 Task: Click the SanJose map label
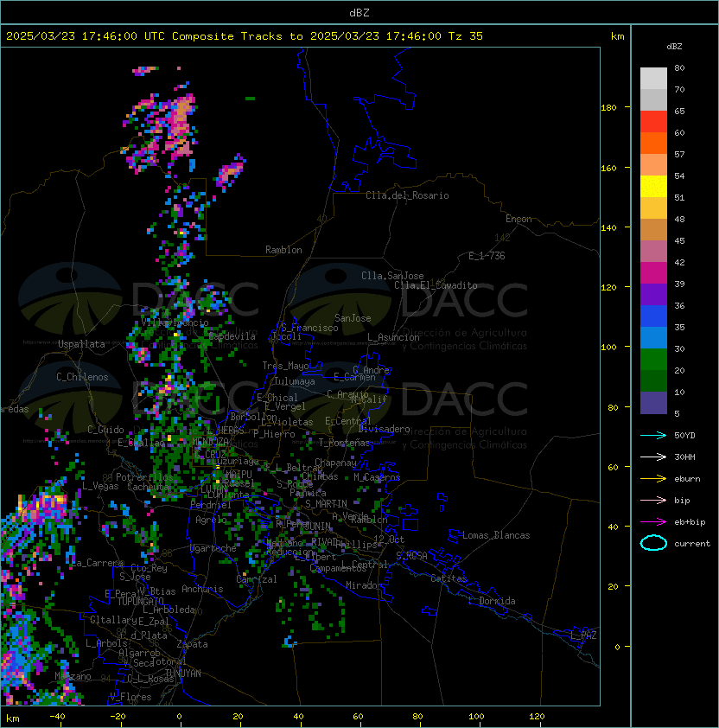pos(353,318)
